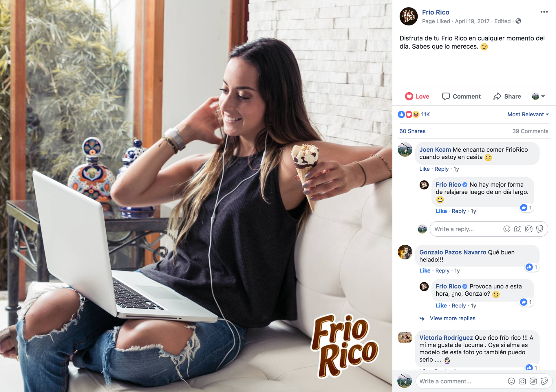Toggle the Love reaction on the post
Image resolution: width=556 pixels, height=392 pixels.
click(x=417, y=96)
